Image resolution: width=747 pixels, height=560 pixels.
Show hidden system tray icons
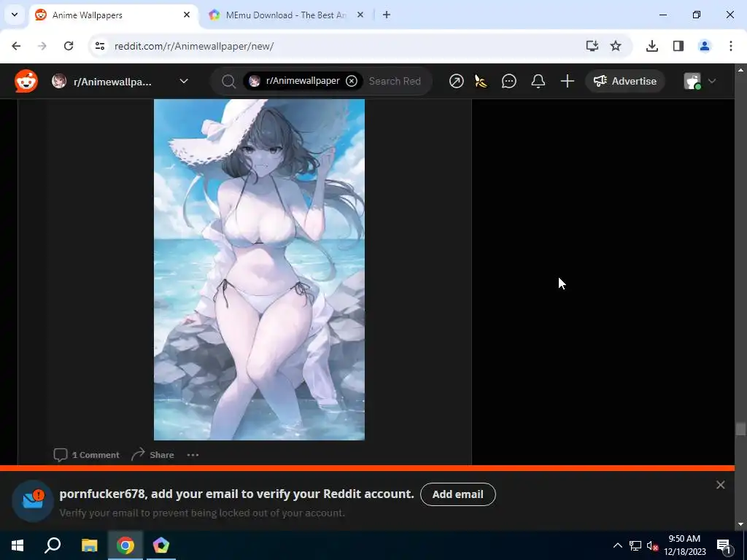point(617,545)
